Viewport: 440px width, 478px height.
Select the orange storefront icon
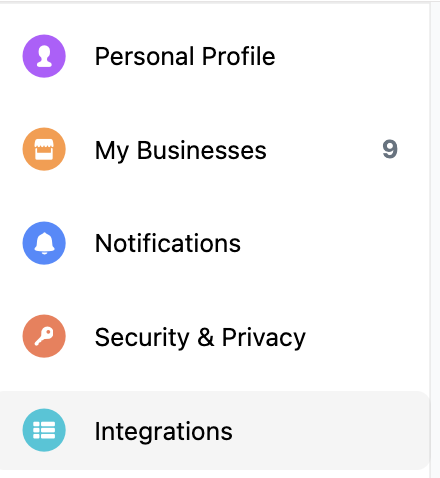pos(44,149)
